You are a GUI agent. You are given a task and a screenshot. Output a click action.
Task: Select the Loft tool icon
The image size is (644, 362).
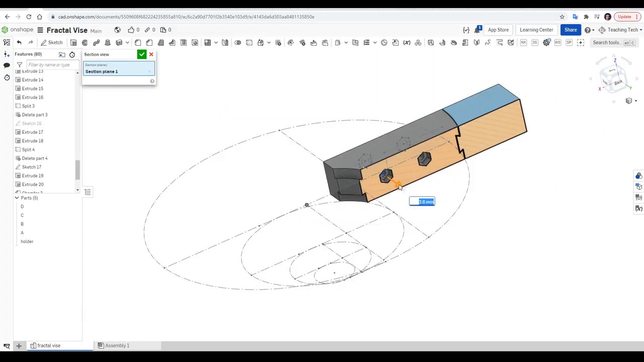pyautogui.click(x=108, y=43)
